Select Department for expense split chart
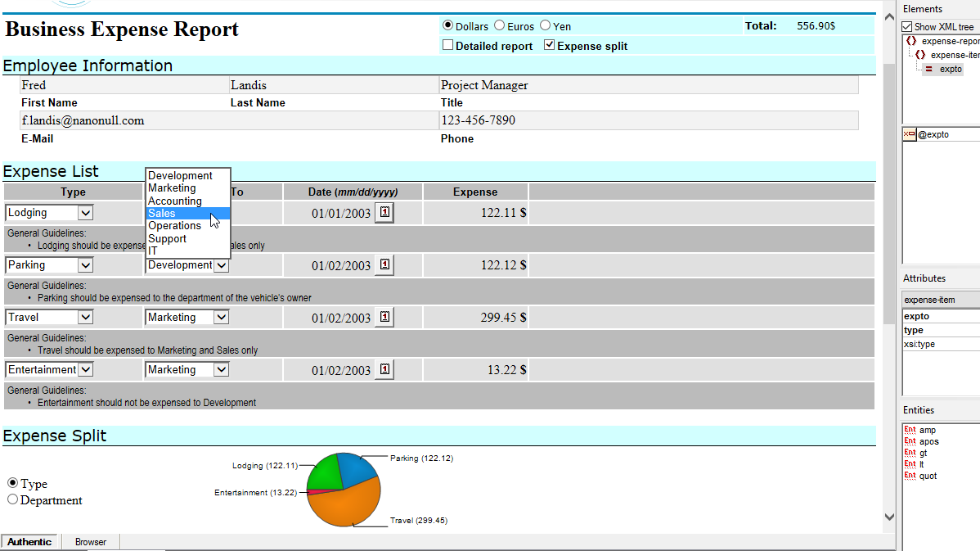The width and height of the screenshot is (980, 551). click(12, 499)
